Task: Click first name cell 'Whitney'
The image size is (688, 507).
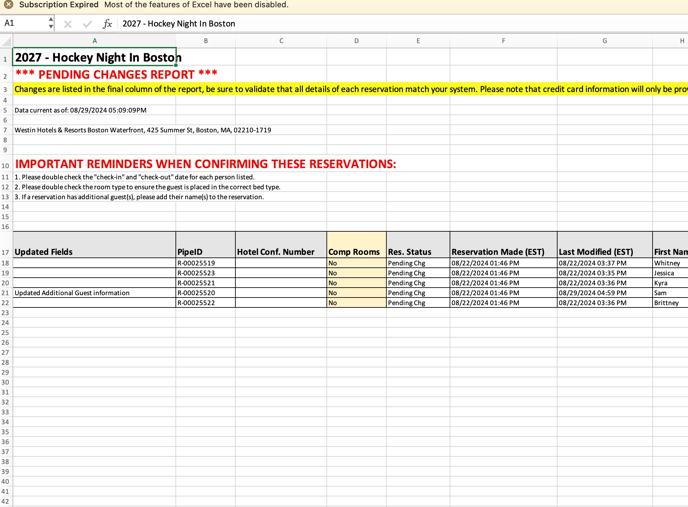Action: point(670,263)
